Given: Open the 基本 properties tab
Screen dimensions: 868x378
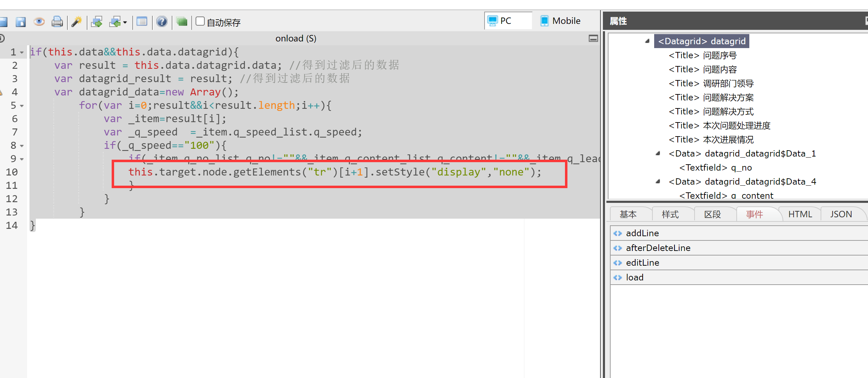Looking at the screenshot, I should 628,214.
